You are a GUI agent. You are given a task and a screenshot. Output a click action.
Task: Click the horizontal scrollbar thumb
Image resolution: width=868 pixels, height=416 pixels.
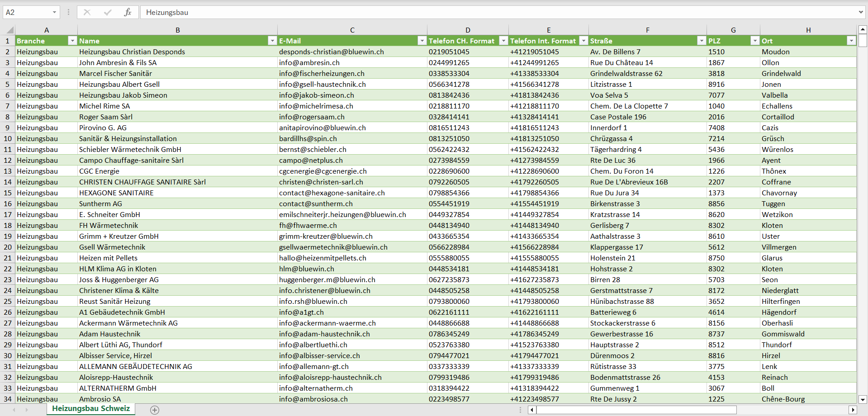[636, 410]
